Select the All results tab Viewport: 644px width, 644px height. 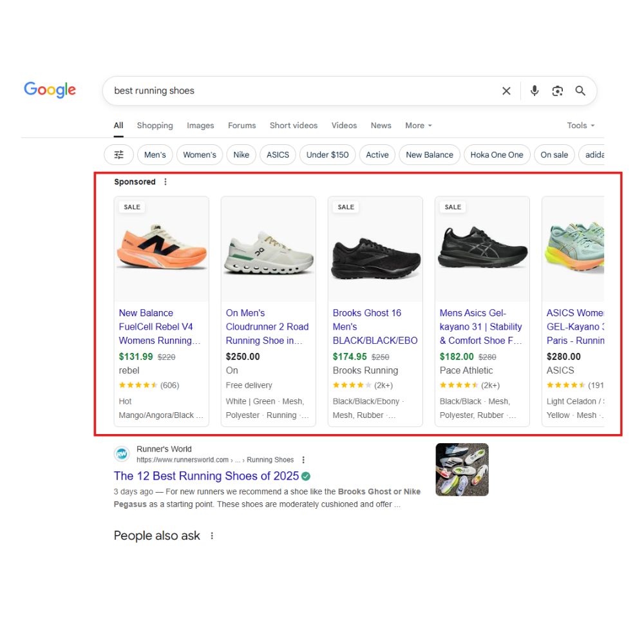(118, 126)
